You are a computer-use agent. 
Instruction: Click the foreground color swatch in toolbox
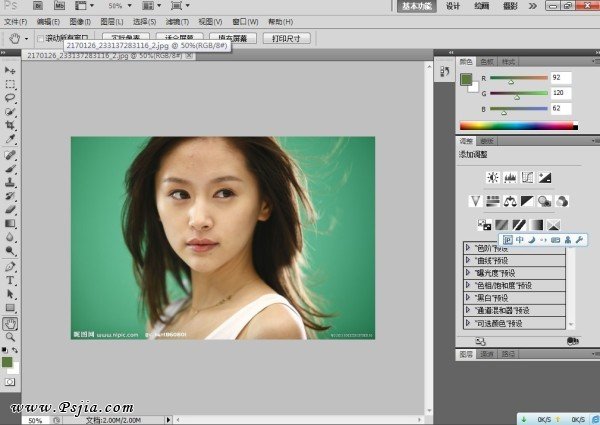tap(7, 362)
